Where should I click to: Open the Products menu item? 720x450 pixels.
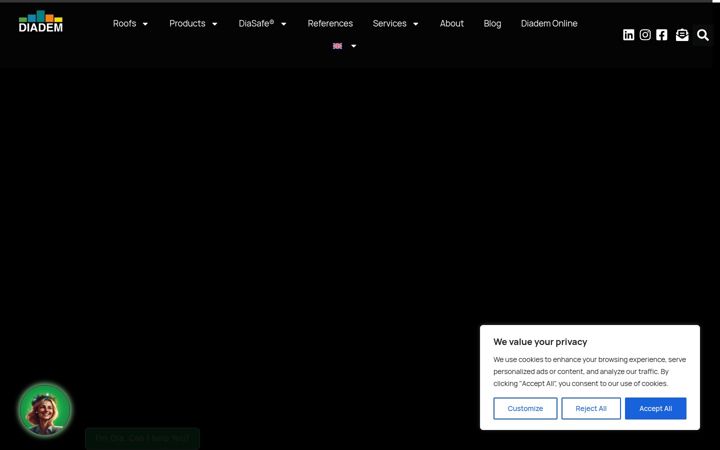(187, 23)
